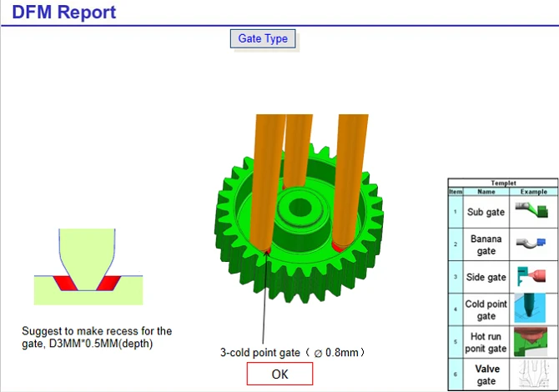Screen dimensions: 559x392
Task: Click the 'Valve gate' name cell
Action: coord(486,374)
